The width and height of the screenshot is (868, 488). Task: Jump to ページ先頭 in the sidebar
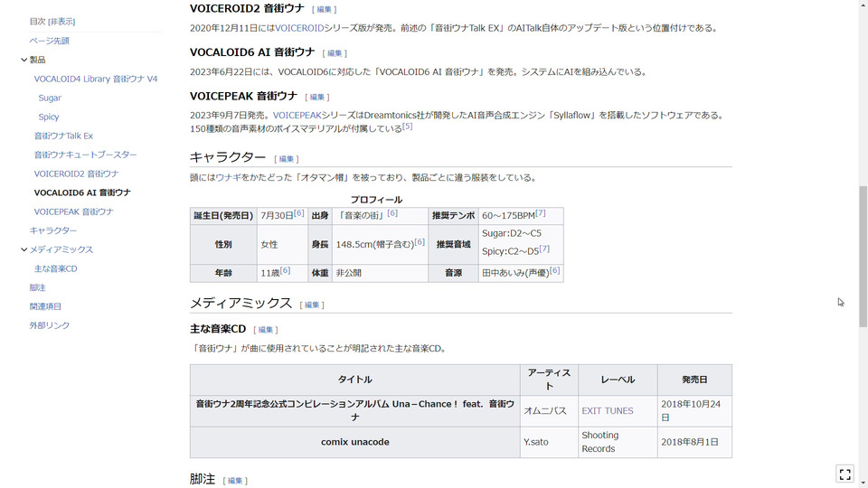point(49,41)
